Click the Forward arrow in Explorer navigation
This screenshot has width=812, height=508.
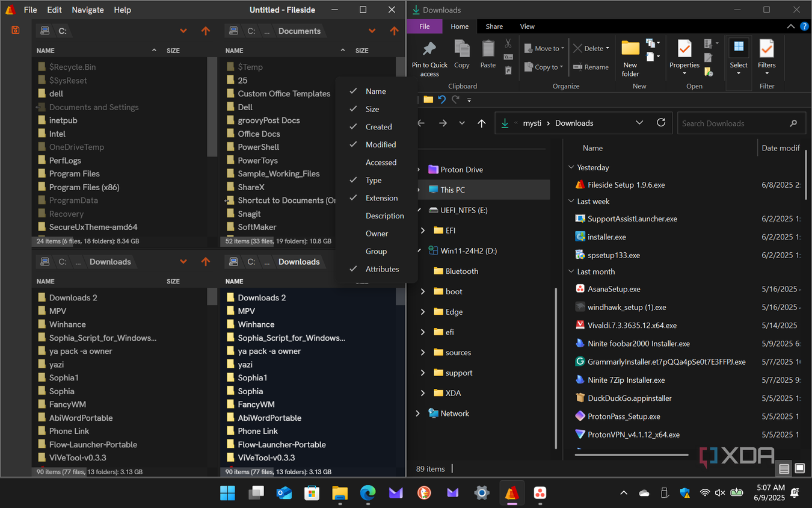tap(443, 123)
